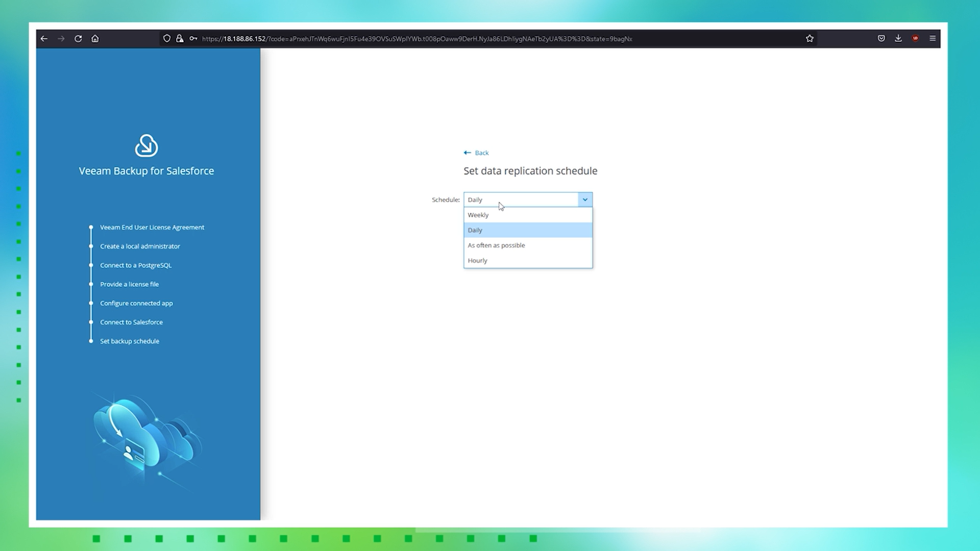Image resolution: width=980 pixels, height=551 pixels.
Task: Open the downloads arrow icon
Action: tap(898, 39)
